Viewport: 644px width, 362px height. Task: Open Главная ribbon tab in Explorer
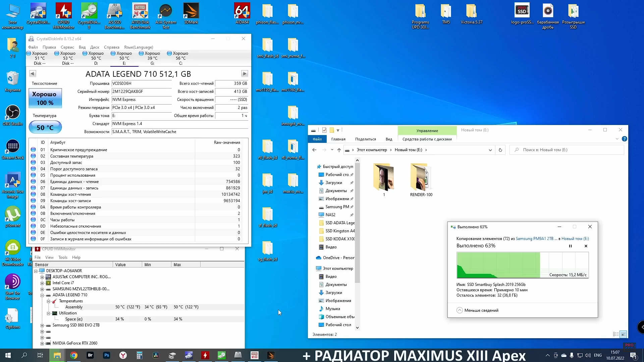click(338, 139)
